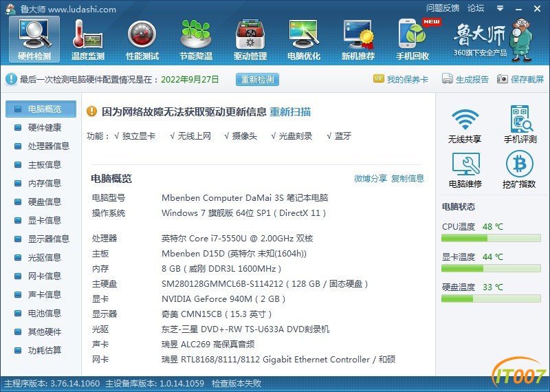This screenshot has height=392, width=550.
Task: Click the 鲁大师 logo mascot in title bar
Action: pos(11,9)
